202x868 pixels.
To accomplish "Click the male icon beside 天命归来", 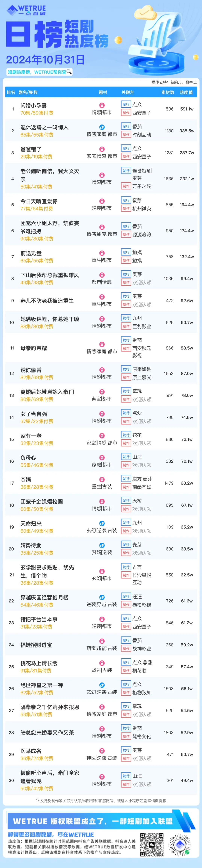I will [x=102, y=523].
